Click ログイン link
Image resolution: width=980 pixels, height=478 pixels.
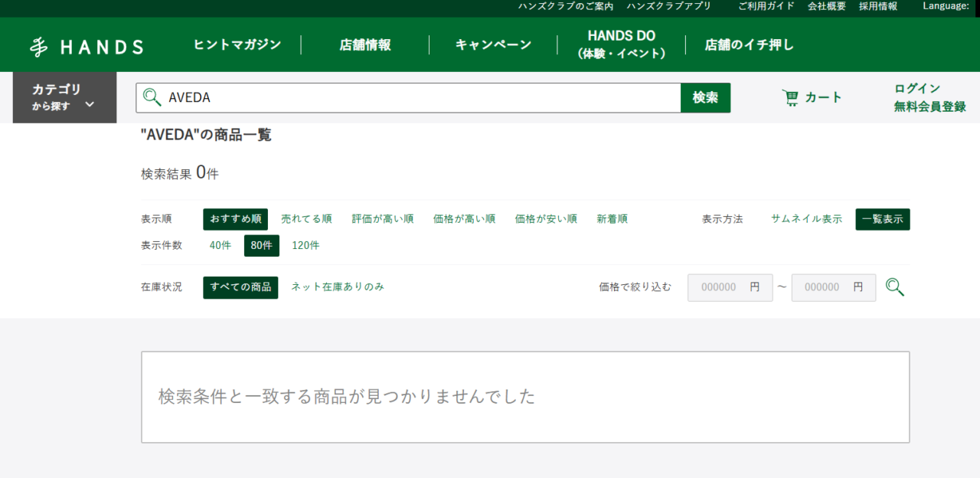(x=917, y=88)
